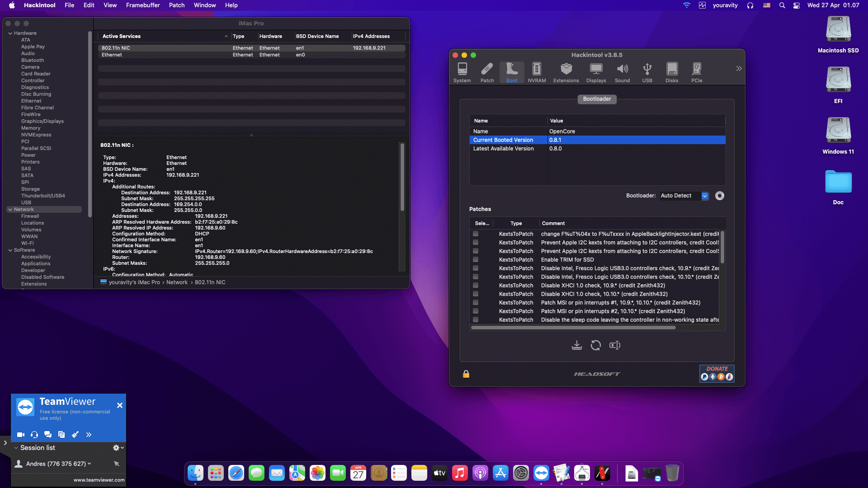Check the AppleBacklightInjector patch checkbox
This screenshot has height=488, width=868.
pyautogui.click(x=476, y=234)
